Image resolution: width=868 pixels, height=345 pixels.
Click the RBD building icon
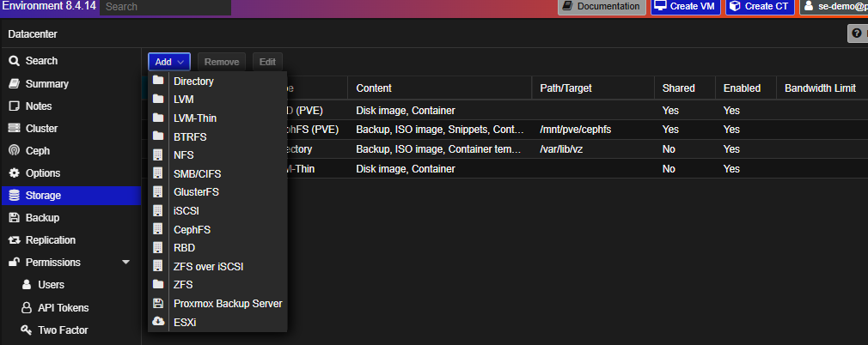[x=158, y=248]
